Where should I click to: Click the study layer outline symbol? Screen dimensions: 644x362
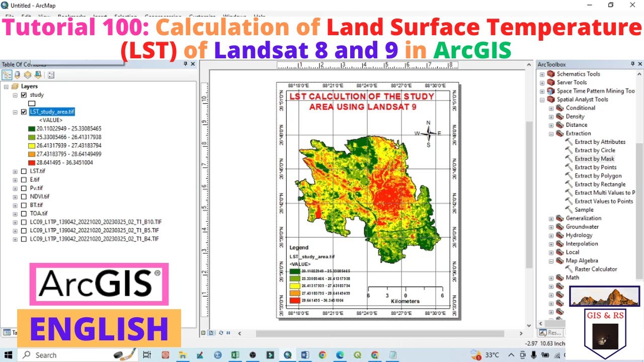[x=32, y=104]
